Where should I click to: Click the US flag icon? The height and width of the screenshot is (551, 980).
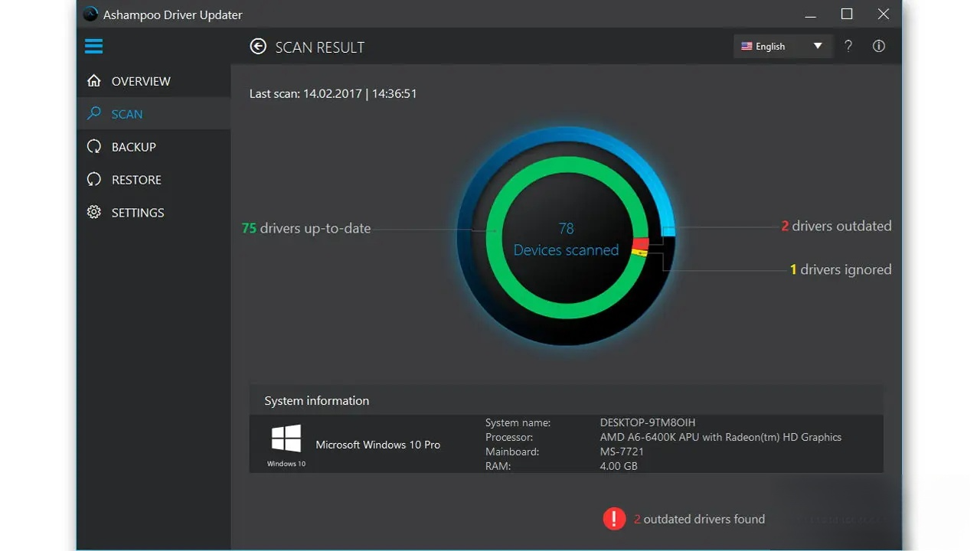point(746,47)
